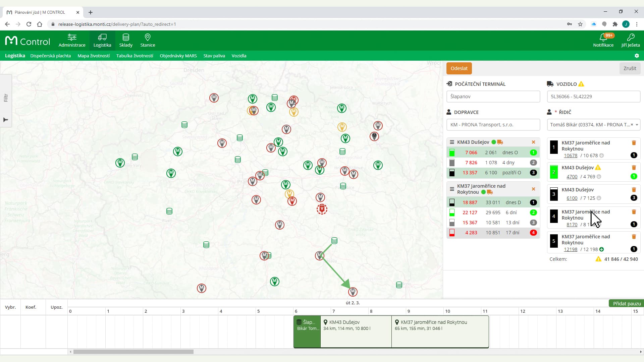Viewport: 644px width, 362px height.
Task: Open settings gear in the green submenu bar
Action: [637, 56]
